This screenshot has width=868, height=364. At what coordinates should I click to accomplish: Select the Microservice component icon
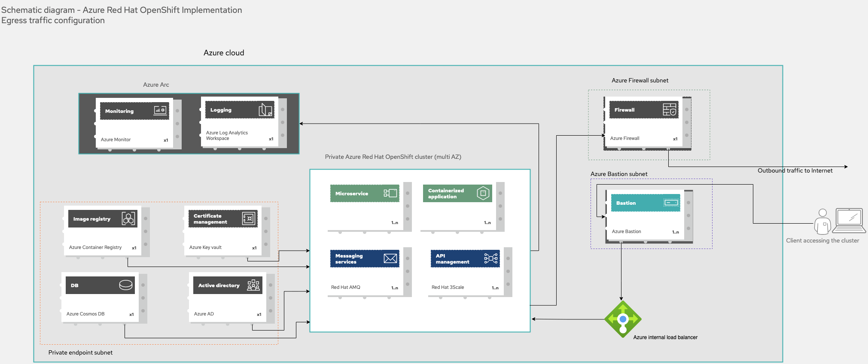(x=390, y=193)
